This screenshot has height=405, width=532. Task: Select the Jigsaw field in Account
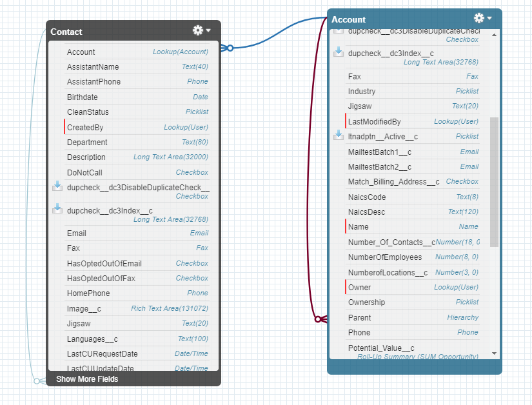pyautogui.click(x=413, y=106)
